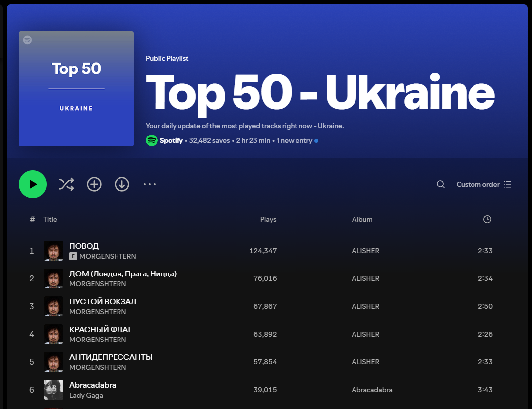Viewport: 532px width, 409px height.
Task: Click the Abracadabra track cover art
Action: click(54, 390)
